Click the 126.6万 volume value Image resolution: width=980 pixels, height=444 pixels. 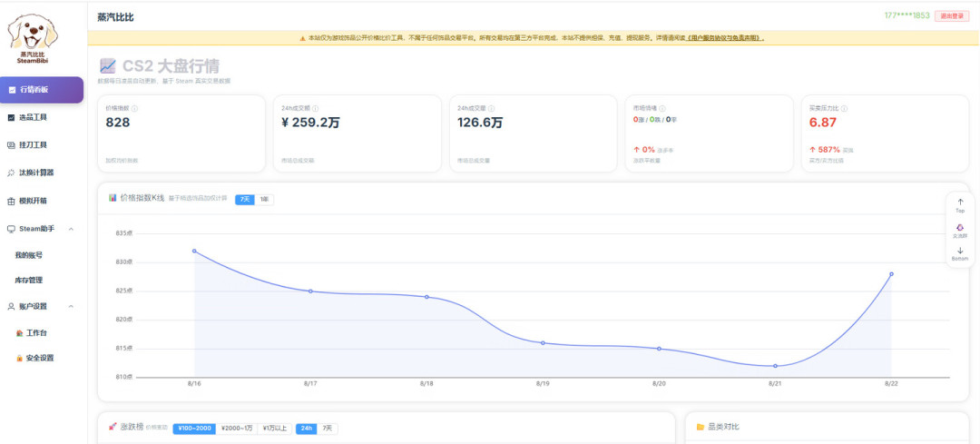tap(480, 123)
